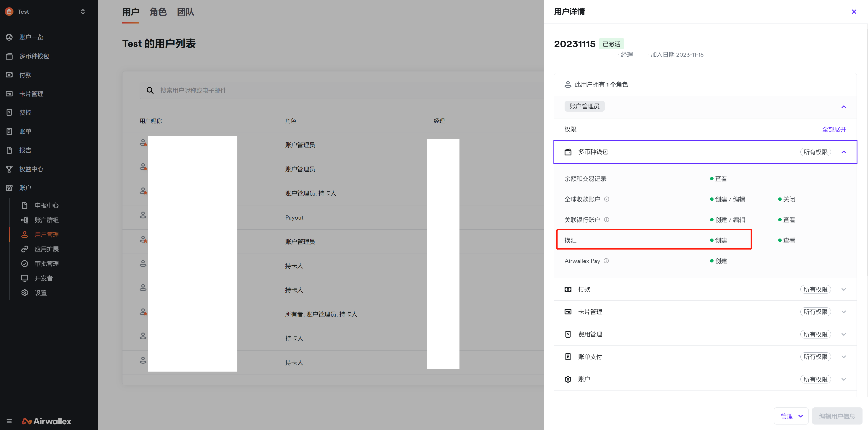
Task: Click the 编辑用户信息 button
Action: pyautogui.click(x=837, y=416)
